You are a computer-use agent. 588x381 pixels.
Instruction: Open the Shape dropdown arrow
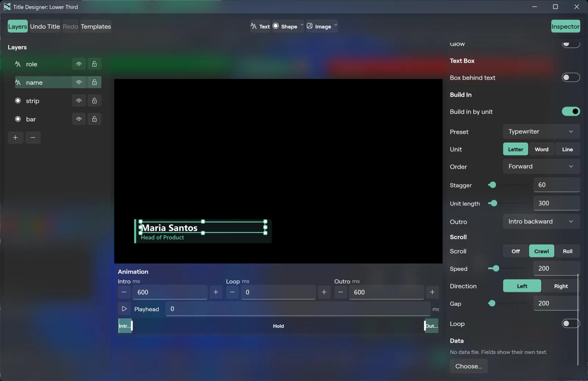(x=302, y=25)
